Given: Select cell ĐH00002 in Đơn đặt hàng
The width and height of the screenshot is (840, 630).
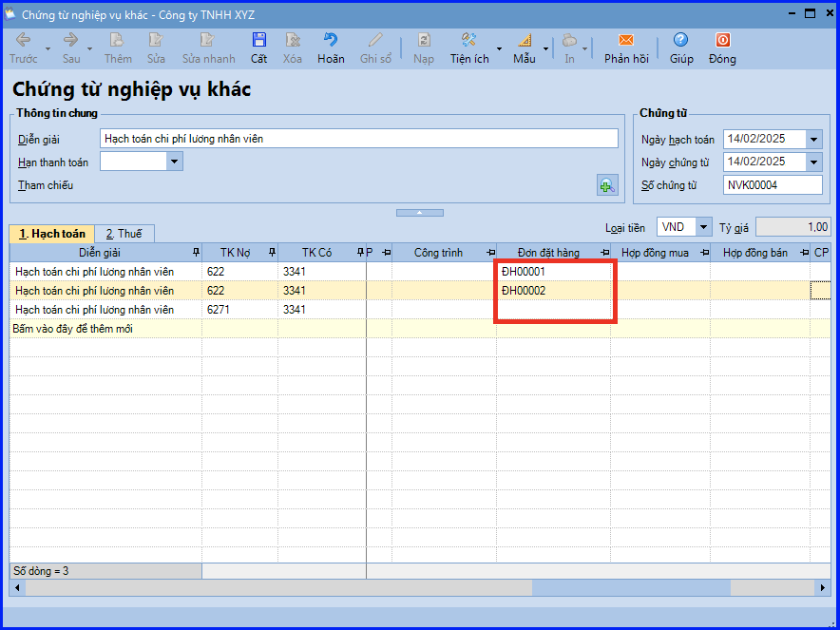Looking at the screenshot, I should click(553, 291).
